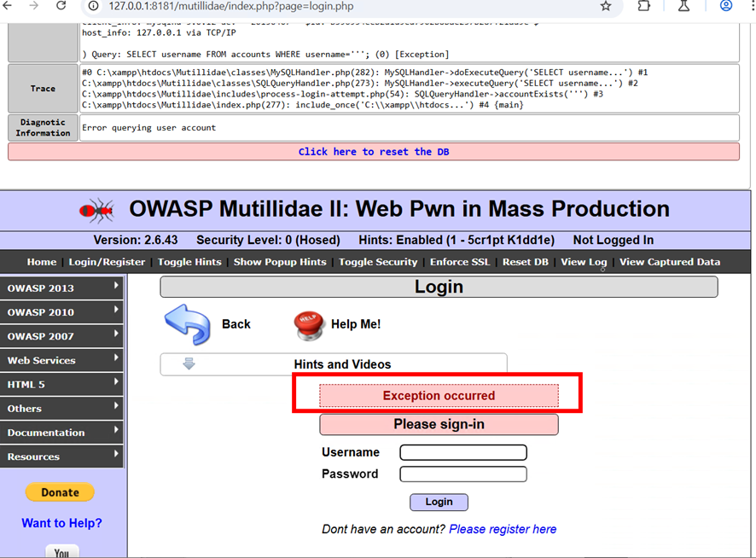Open the site info icon in address bar
756x558 pixels.
[x=94, y=6]
